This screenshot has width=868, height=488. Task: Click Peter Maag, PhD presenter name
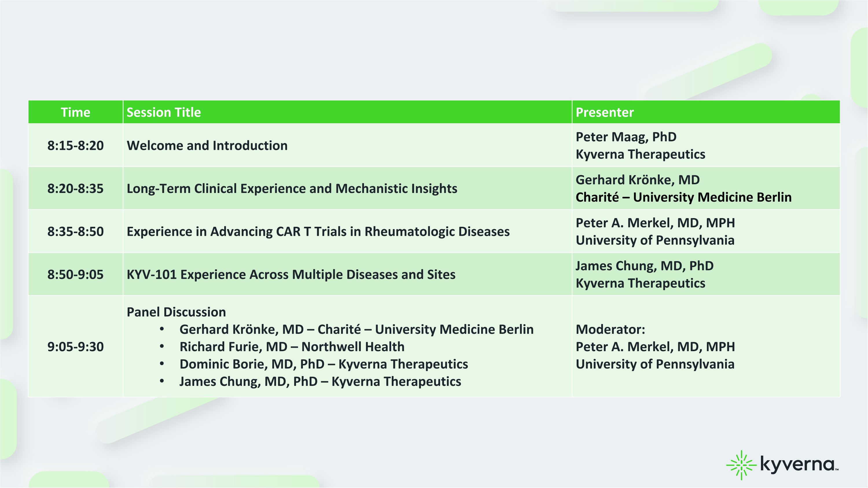(626, 137)
